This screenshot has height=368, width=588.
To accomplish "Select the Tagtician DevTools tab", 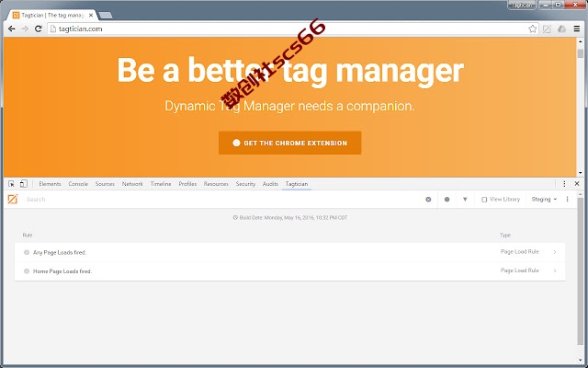I will (x=296, y=184).
